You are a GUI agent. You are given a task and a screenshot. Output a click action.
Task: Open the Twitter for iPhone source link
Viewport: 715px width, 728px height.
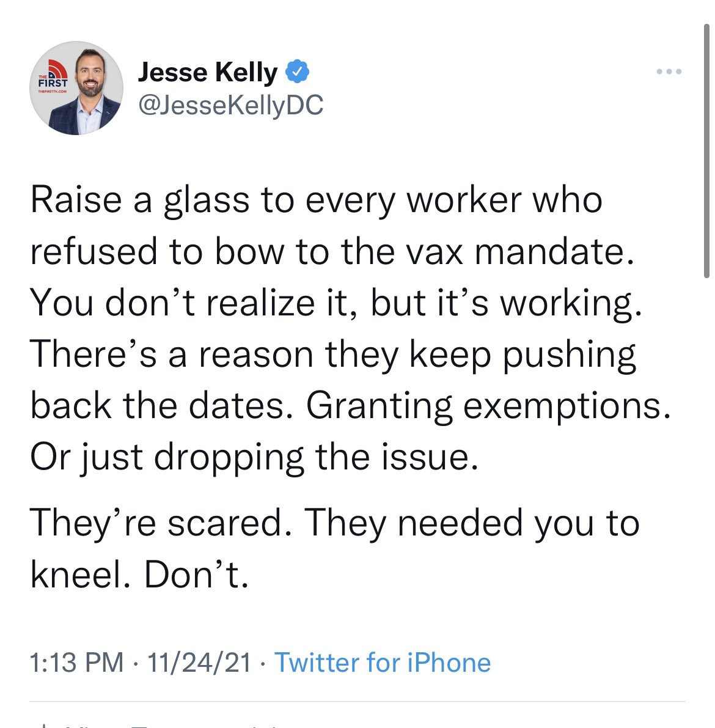383,662
